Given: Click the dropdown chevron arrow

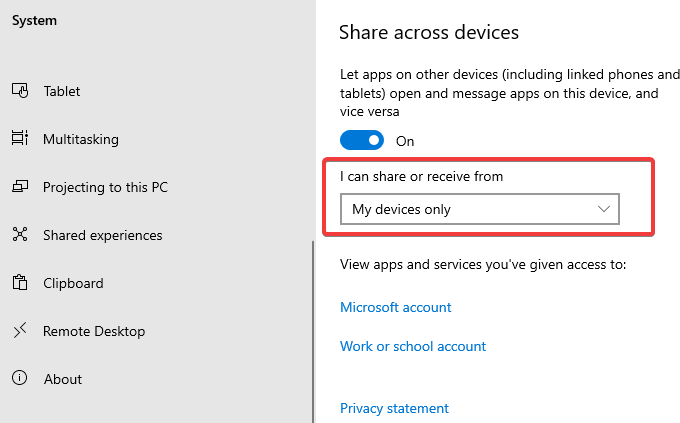Looking at the screenshot, I should 604,209.
